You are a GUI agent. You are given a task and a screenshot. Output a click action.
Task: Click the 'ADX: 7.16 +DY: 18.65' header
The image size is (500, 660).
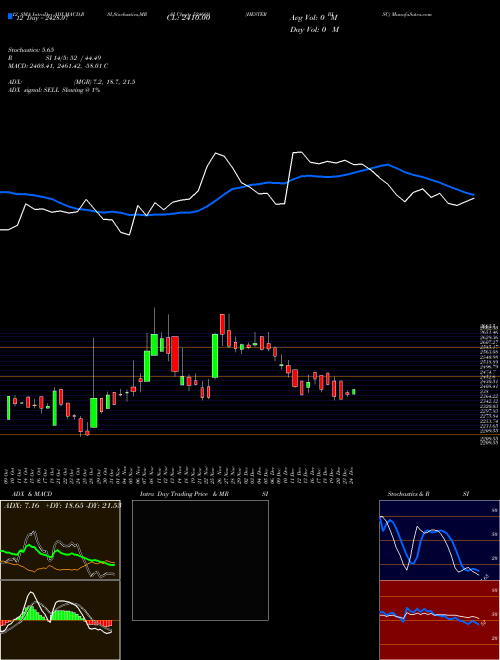pos(63,505)
